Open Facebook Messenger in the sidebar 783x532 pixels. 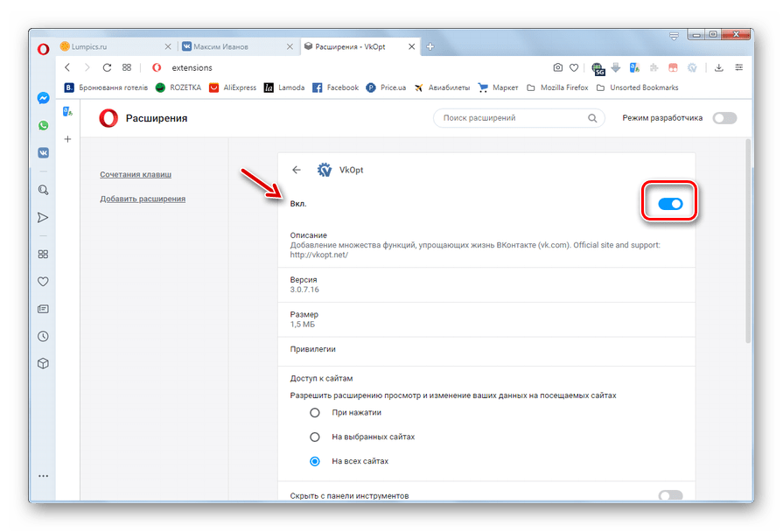pyautogui.click(x=44, y=98)
